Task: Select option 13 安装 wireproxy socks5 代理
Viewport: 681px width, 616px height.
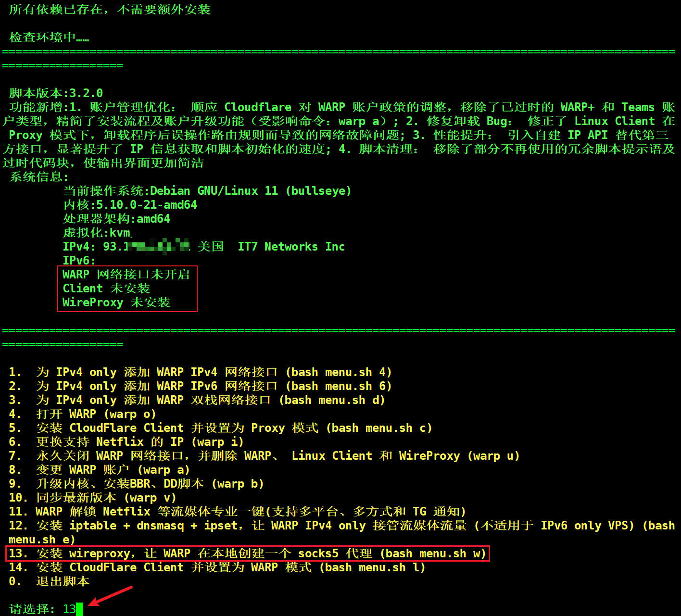Action: click(x=247, y=553)
